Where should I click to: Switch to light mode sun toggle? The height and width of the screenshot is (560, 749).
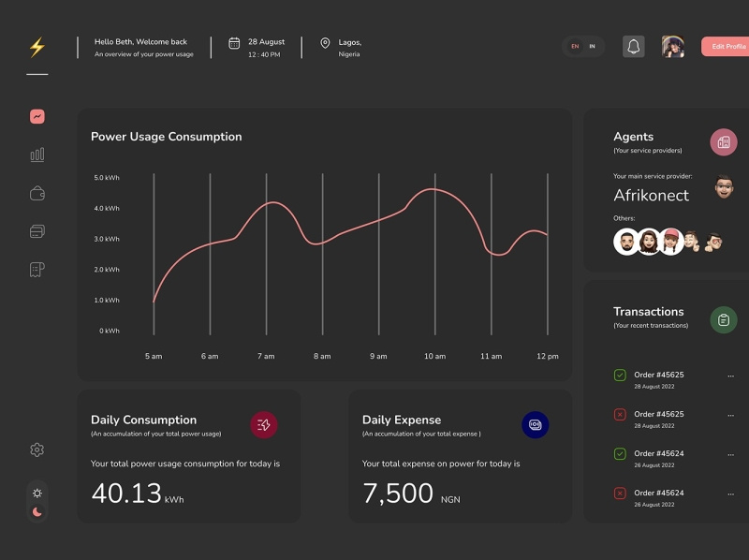click(37, 493)
